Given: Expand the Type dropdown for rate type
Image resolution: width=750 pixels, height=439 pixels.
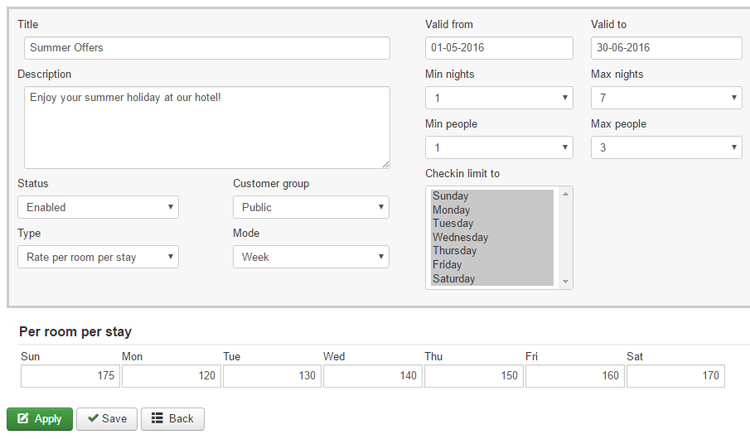Looking at the screenshot, I should click(x=98, y=257).
